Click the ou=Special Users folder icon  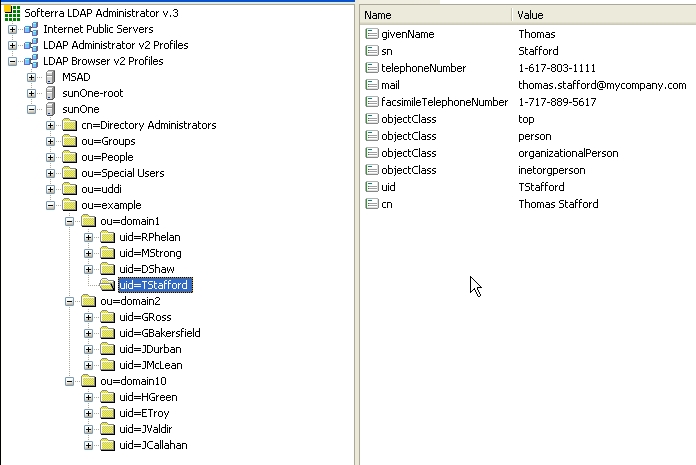click(x=69, y=173)
